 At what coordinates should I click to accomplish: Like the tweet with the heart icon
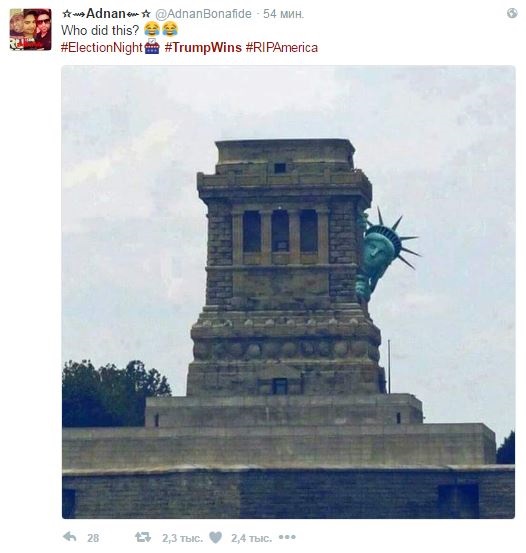[x=216, y=537]
